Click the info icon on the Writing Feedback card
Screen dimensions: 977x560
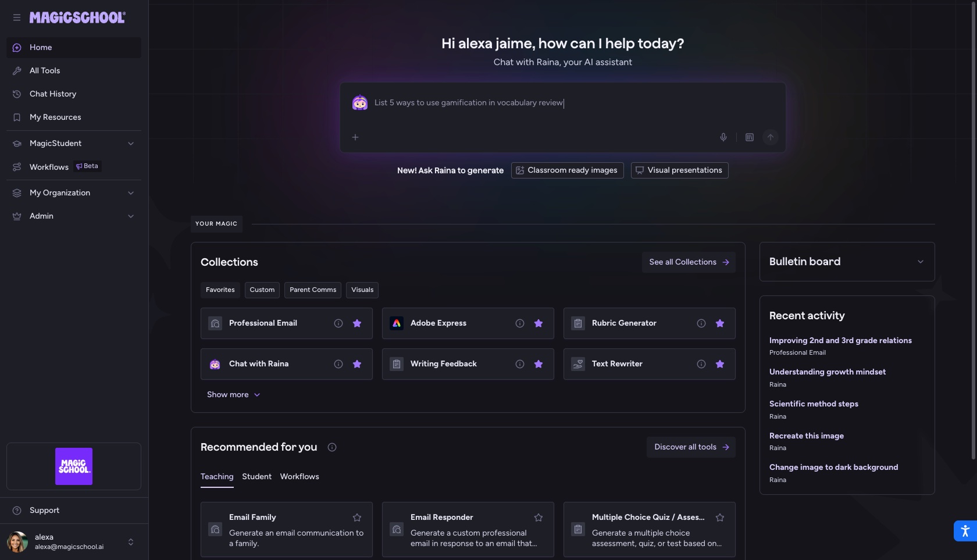coord(520,364)
